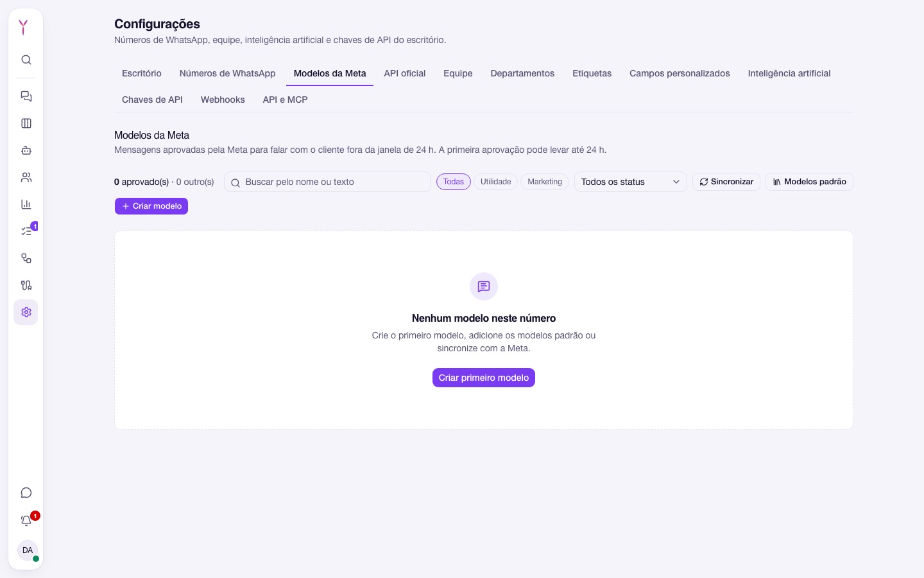Click the Criar primeiro modelo button

click(x=484, y=378)
